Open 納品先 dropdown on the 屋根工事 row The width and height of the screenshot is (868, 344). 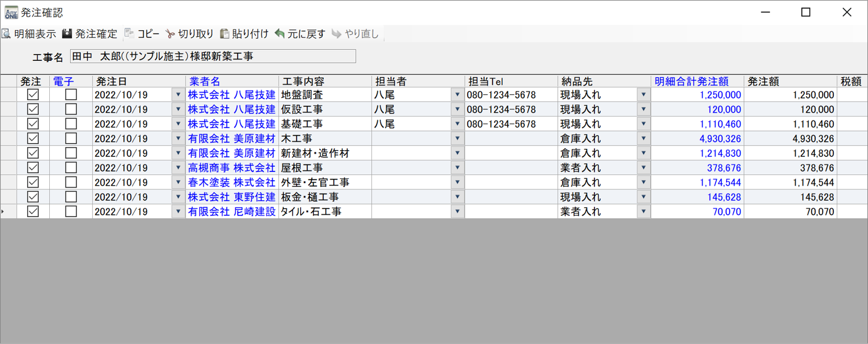[x=644, y=167]
